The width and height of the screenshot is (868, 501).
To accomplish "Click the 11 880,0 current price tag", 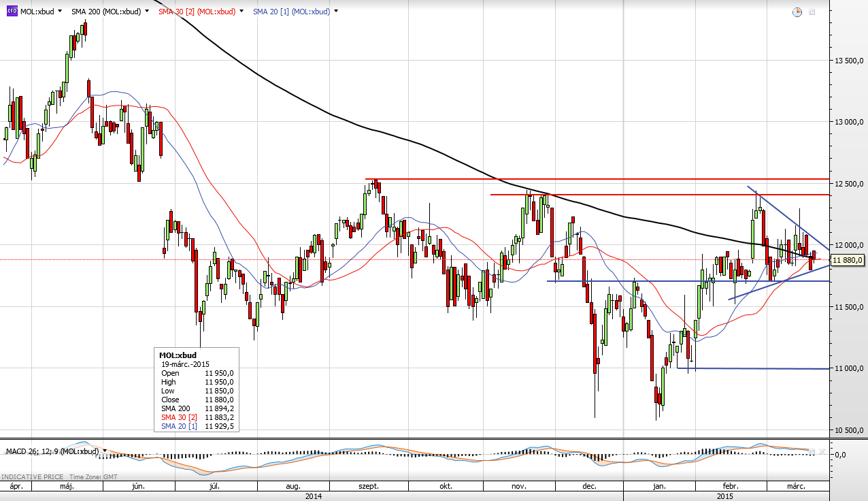I will pyautogui.click(x=848, y=260).
